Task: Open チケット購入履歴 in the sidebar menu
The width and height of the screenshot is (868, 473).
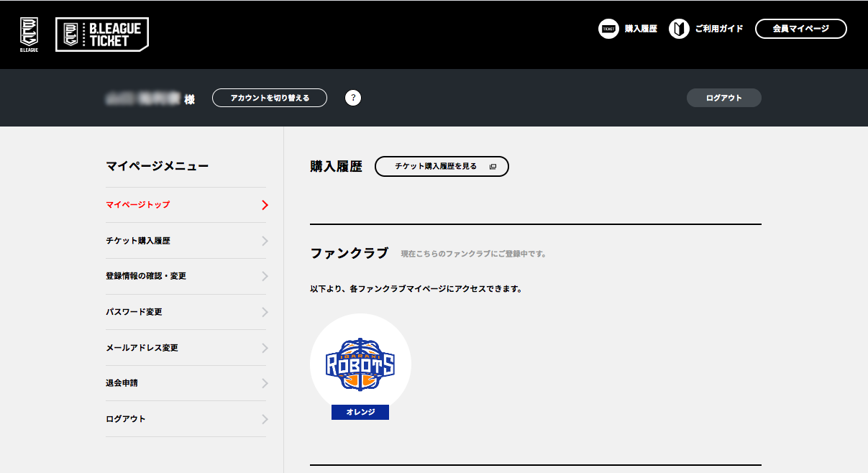Action: tap(186, 241)
